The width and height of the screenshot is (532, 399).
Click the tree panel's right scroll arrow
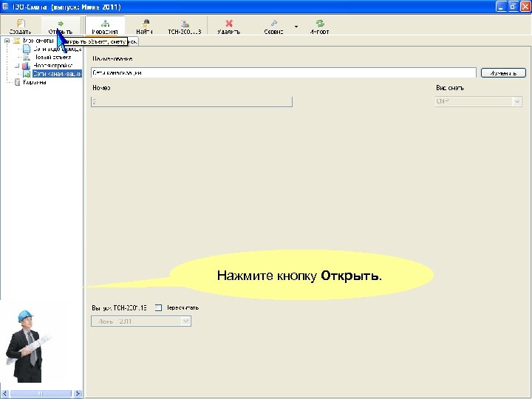click(78, 394)
